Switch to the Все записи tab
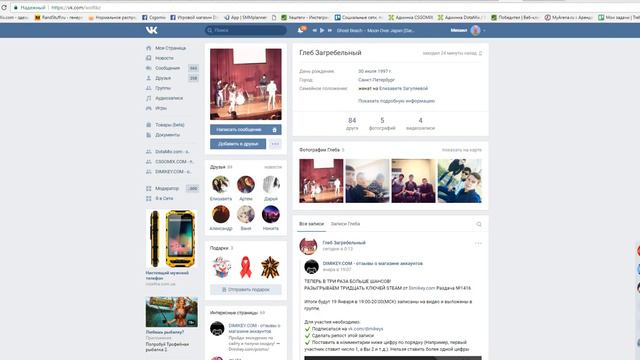Screen dimensions: 640x360 coord(311,224)
